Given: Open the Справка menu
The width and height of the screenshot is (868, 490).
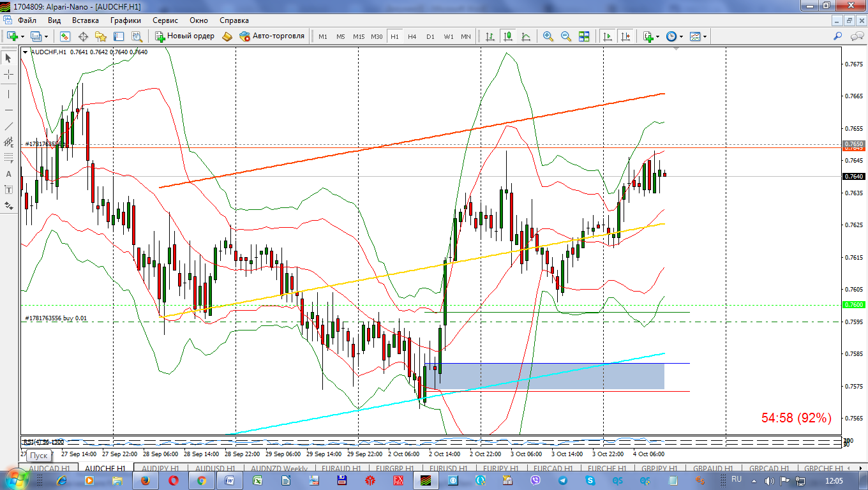Looking at the screenshot, I should click(234, 20).
